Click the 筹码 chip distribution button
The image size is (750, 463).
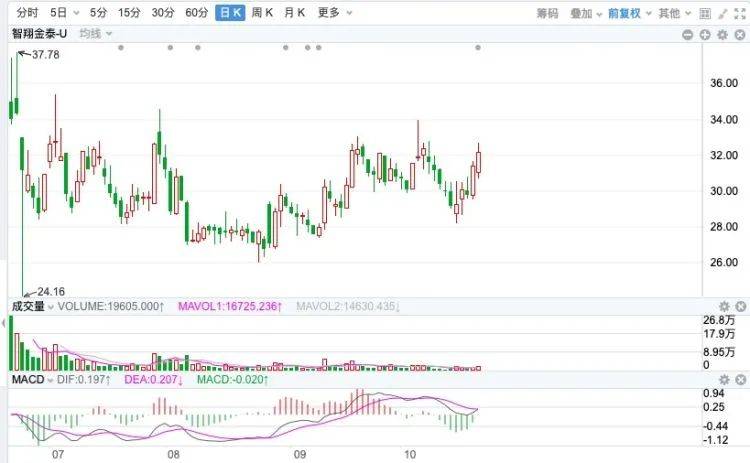[x=547, y=13]
